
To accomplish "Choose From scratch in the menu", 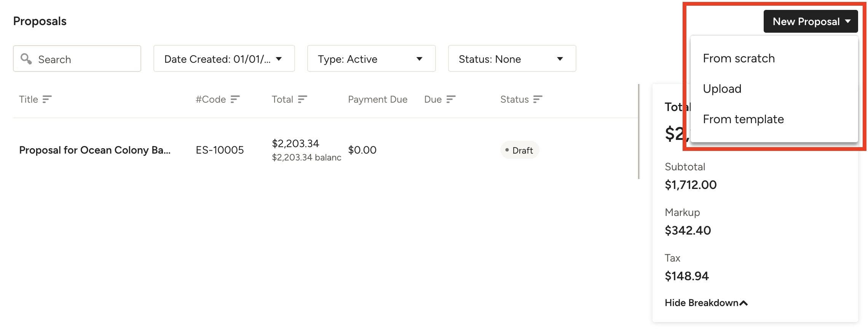I will point(739,58).
